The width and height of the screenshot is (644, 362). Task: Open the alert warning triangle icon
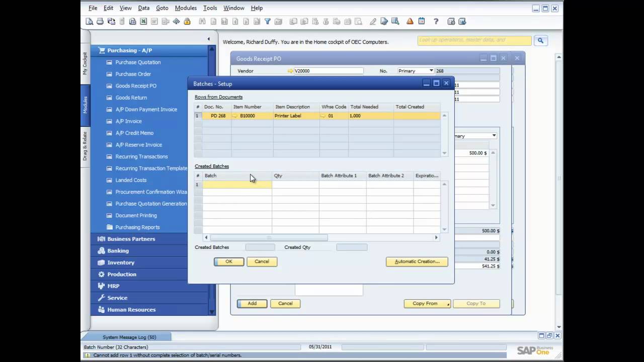coord(410,21)
